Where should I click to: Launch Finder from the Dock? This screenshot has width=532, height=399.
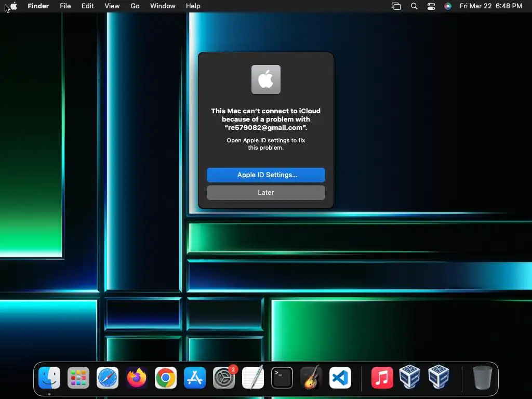coord(49,378)
